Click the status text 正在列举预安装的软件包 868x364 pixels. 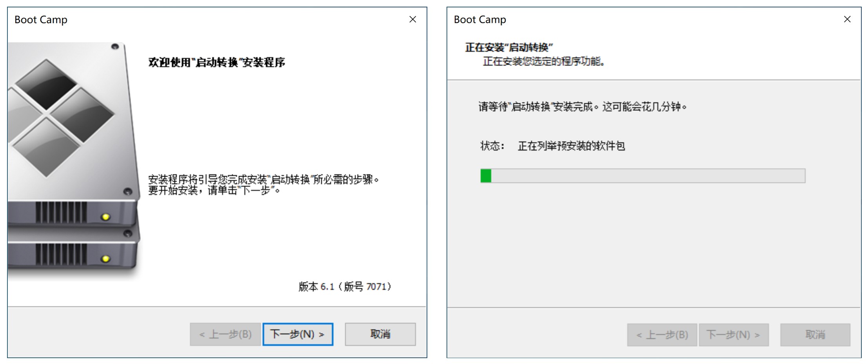coord(571,146)
